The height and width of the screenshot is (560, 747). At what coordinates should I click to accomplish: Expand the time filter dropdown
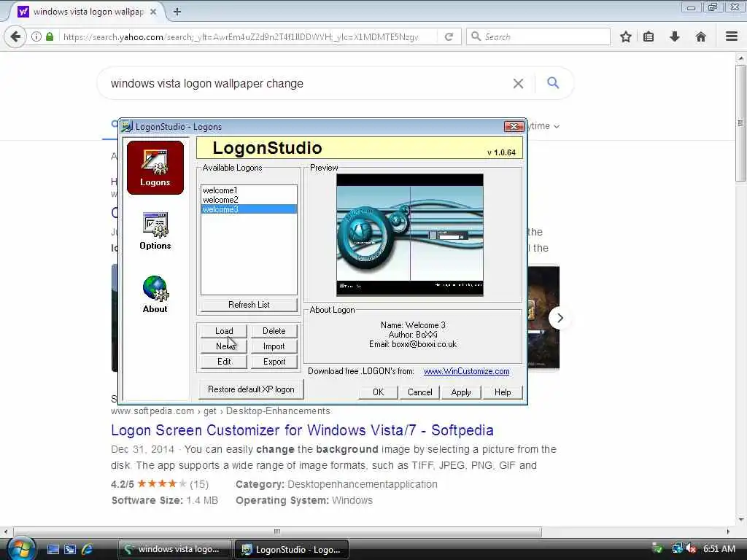coord(544,126)
